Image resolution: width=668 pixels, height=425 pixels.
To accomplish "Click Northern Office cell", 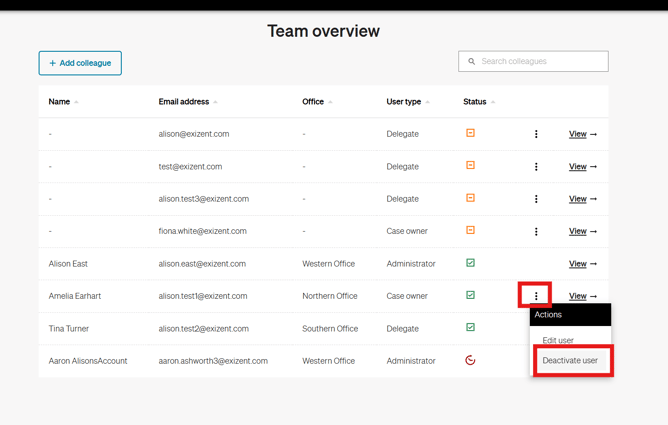I will pyautogui.click(x=330, y=296).
